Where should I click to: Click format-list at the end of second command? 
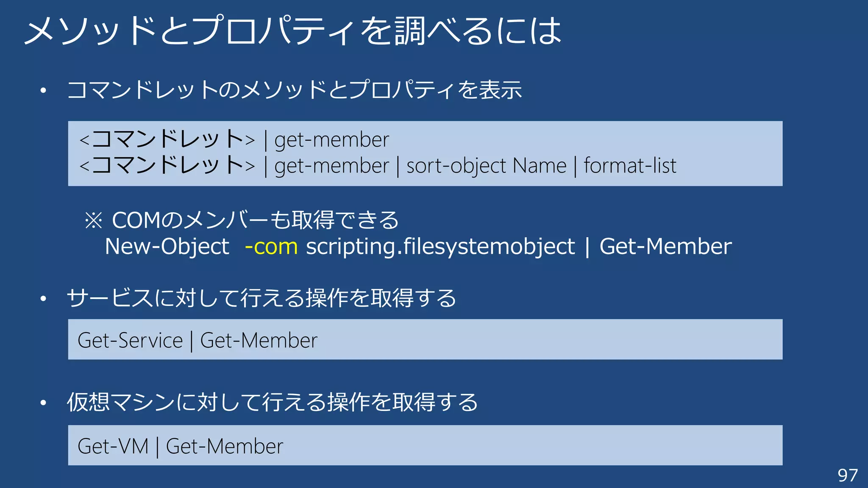tap(630, 165)
